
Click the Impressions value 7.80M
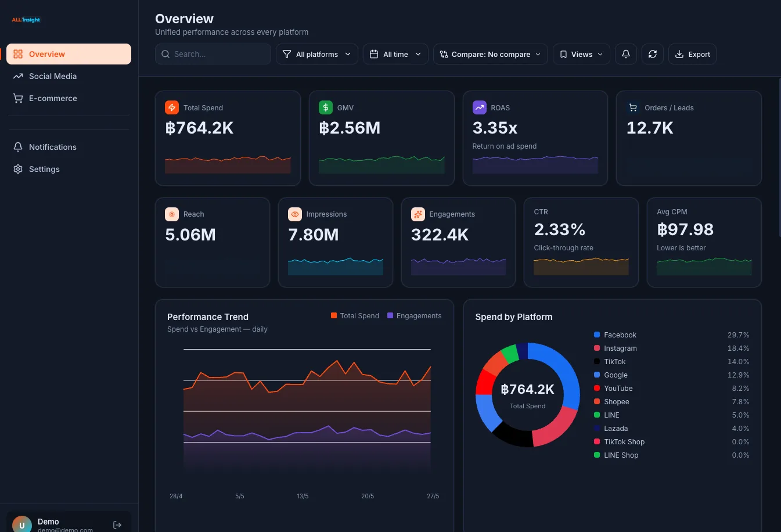[x=314, y=235]
